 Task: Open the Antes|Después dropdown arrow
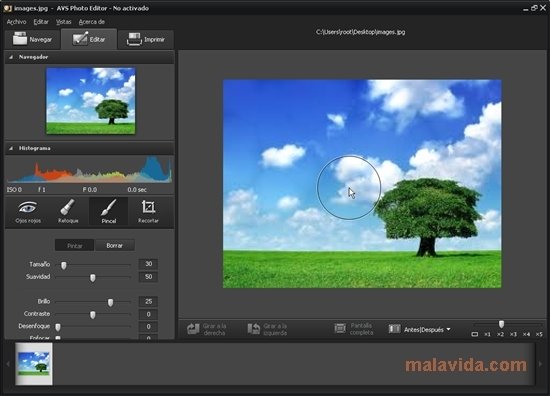click(448, 329)
